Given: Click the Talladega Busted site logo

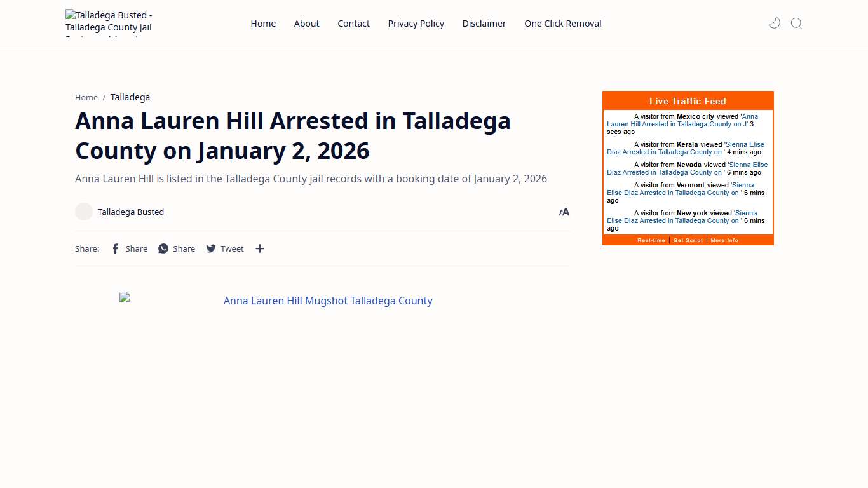Looking at the screenshot, I should (x=108, y=23).
